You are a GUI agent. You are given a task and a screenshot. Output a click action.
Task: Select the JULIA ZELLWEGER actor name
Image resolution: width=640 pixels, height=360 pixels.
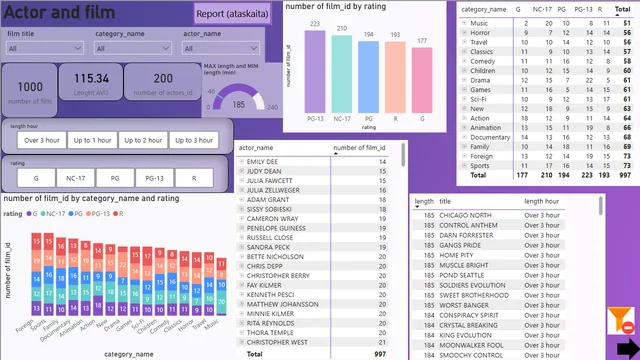[x=273, y=190]
